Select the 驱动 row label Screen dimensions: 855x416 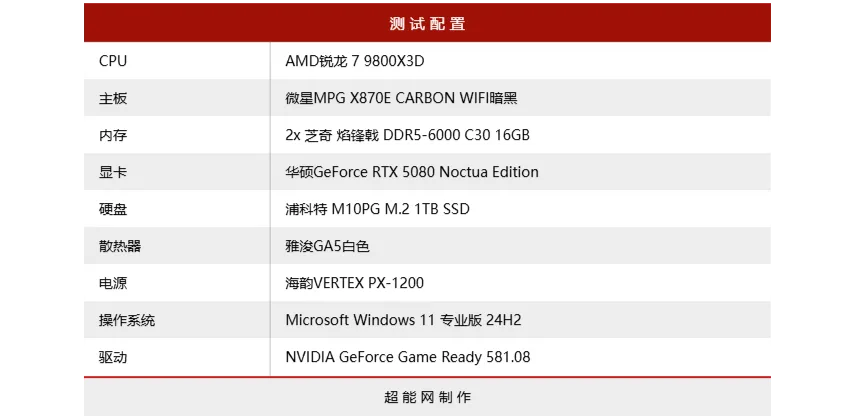tap(113, 357)
